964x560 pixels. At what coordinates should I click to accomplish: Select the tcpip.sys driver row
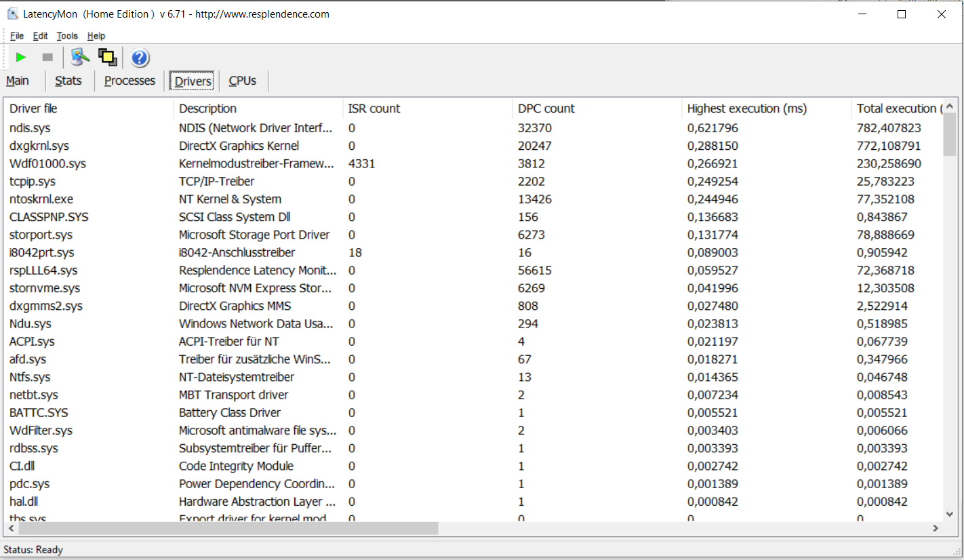click(473, 181)
